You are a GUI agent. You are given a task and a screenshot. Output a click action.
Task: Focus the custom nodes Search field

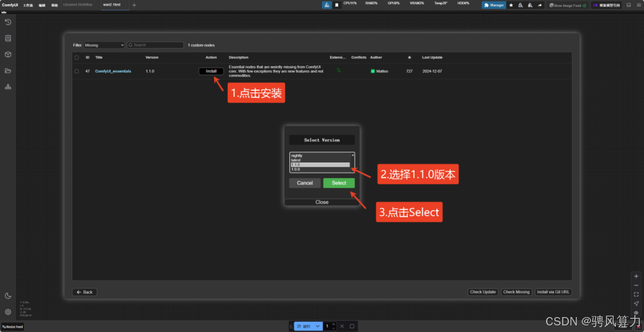[155, 45]
